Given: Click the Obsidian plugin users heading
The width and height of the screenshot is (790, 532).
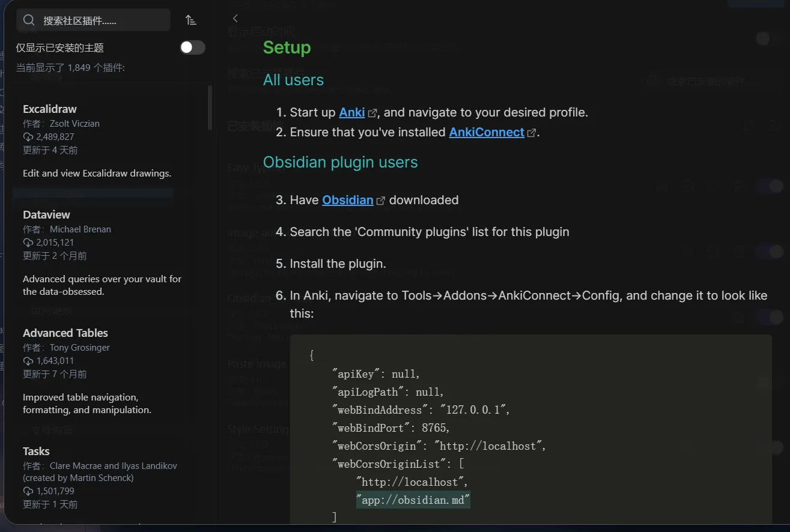Looking at the screenshot, I should point(340,162).
